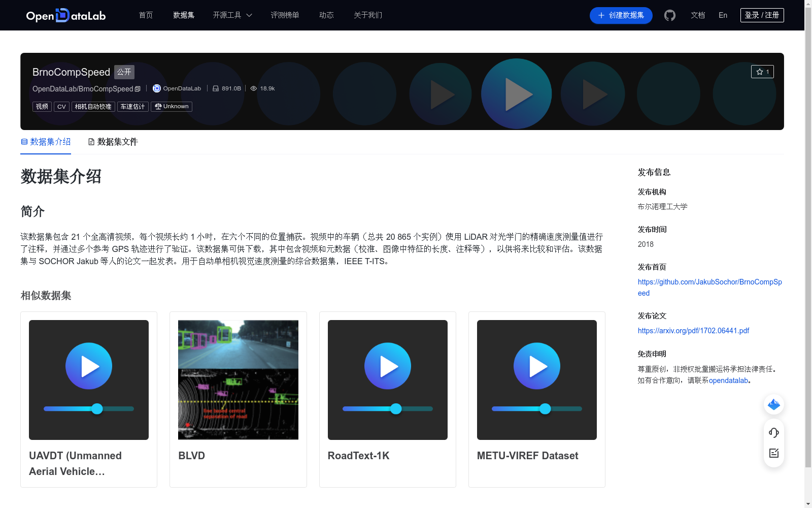Click the 2018 publish year text
The width and height of the screenshot is (812, 508).
pyautogui.click(x=646, y=244)
